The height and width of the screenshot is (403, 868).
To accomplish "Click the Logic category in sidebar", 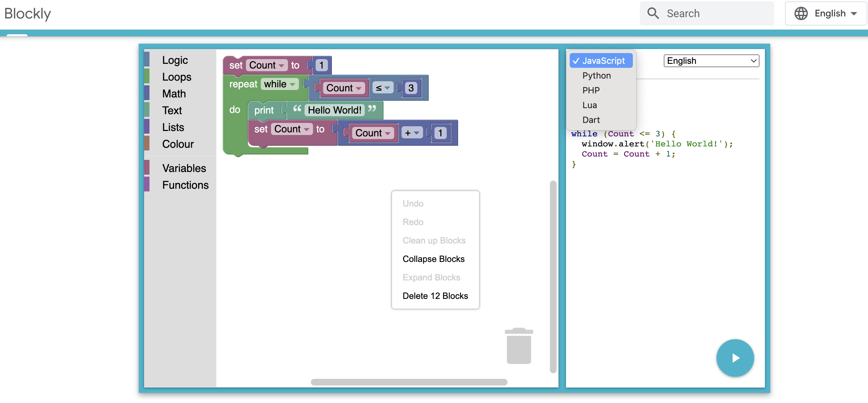I will 175,60.
